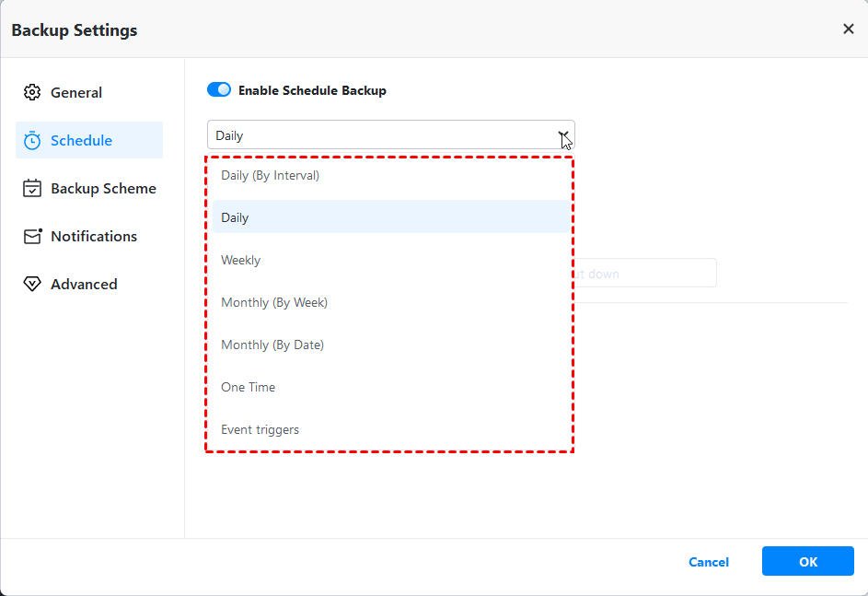Disable the Enable Schedule Backup toggle
Viewport: 868px width, 596px height.
click(219, 90)
